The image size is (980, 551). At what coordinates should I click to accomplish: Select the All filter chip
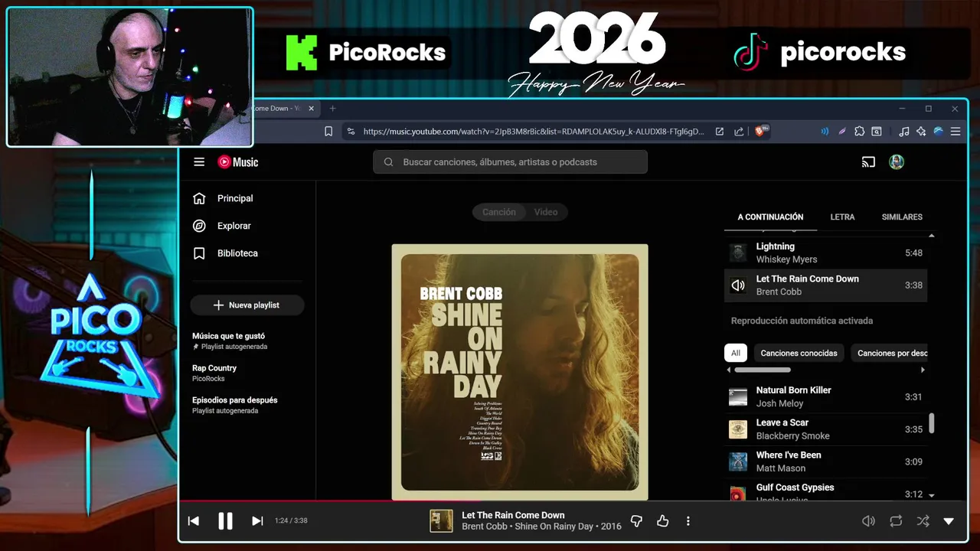point(736,353)
